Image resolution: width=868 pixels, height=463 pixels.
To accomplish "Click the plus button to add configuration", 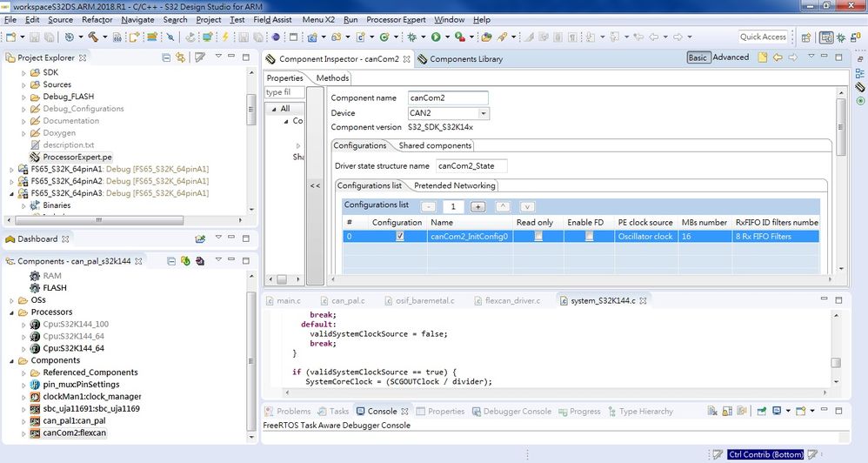I will [x=477, y=206].
